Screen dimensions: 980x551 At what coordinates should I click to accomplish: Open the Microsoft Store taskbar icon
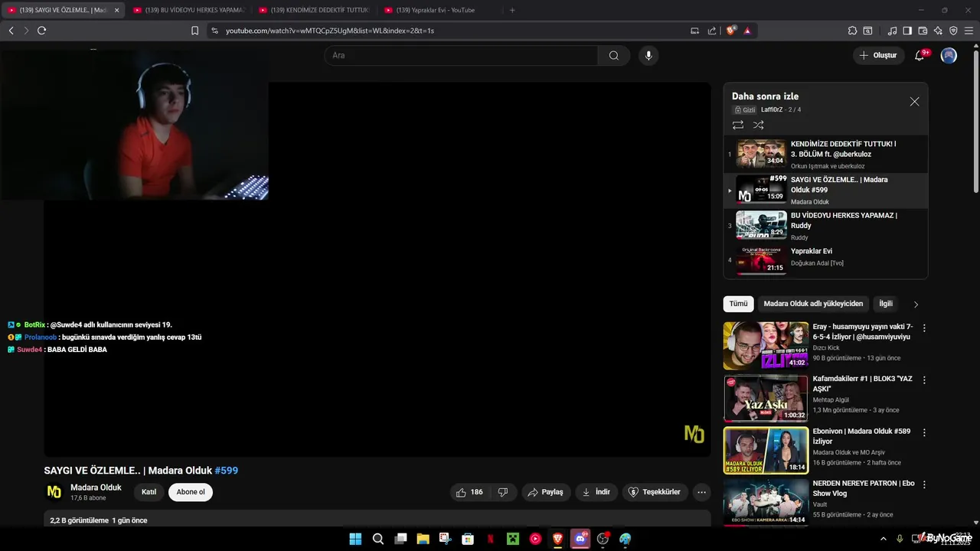pos(468,539)
